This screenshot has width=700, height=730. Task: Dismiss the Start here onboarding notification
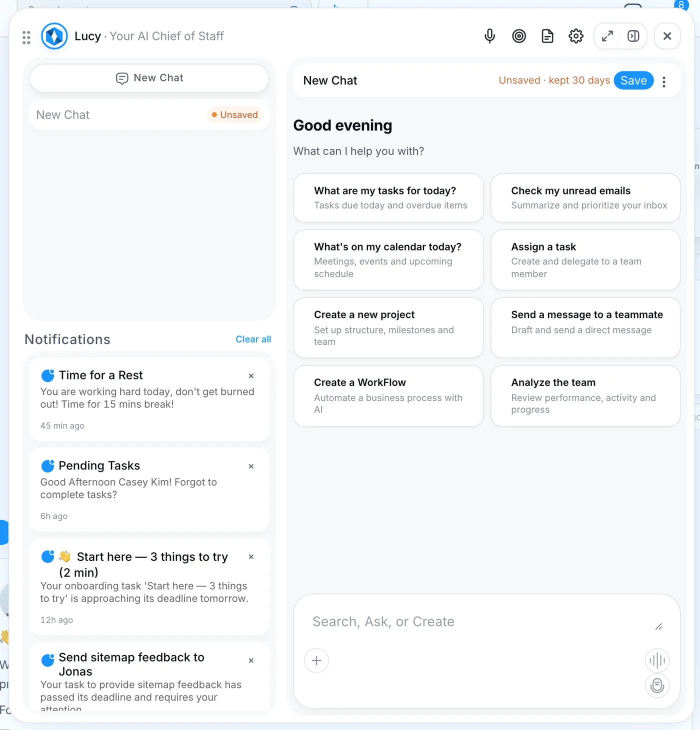pos(251,557)
